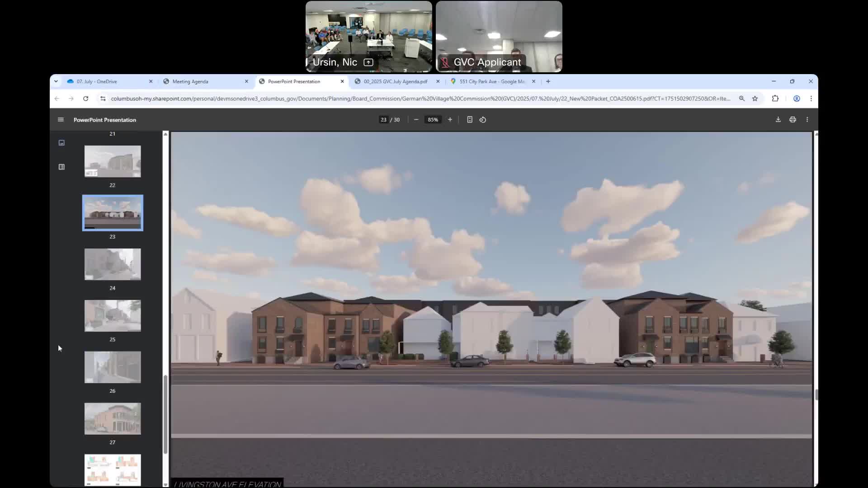
Task: Click the page number input field
Action: point(383,120)
